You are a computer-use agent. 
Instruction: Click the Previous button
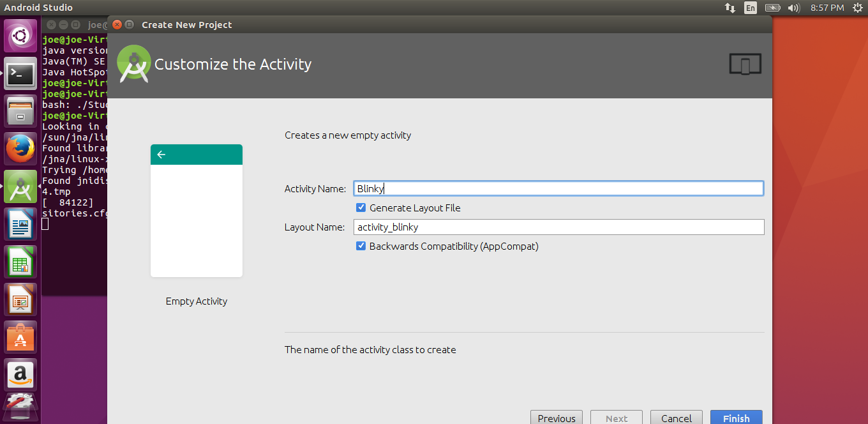[x=557, y=418]
